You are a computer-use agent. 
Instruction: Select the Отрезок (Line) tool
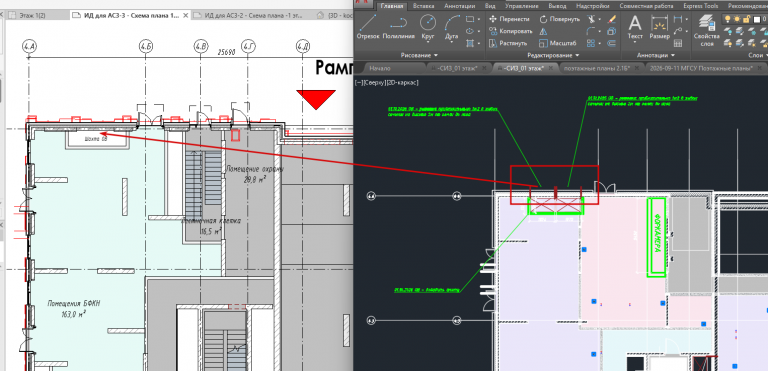click(368, 26)
